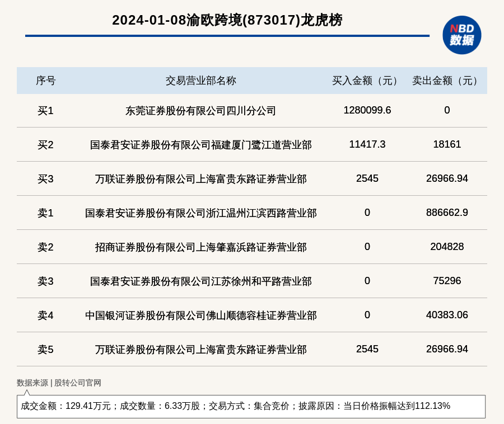504x424 pixels.
Task: Click the 1280099.6 buy amount cell
Action: point(367,110)
